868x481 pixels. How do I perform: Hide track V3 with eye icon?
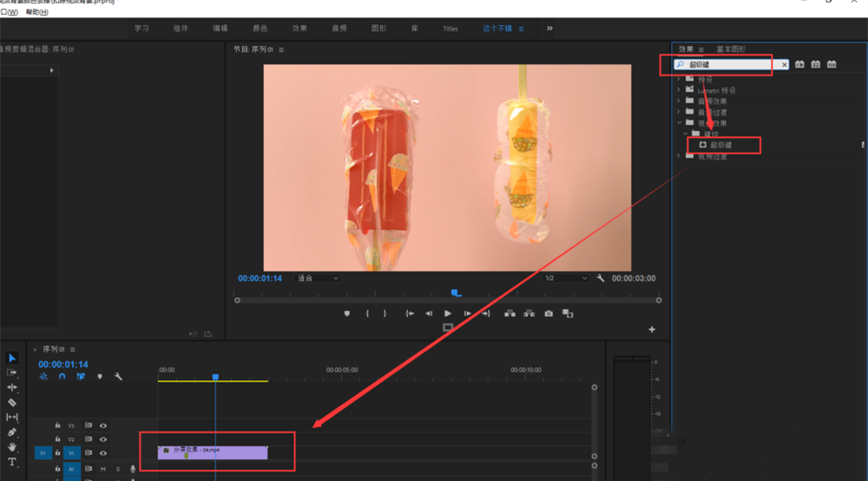click(103, 425)
